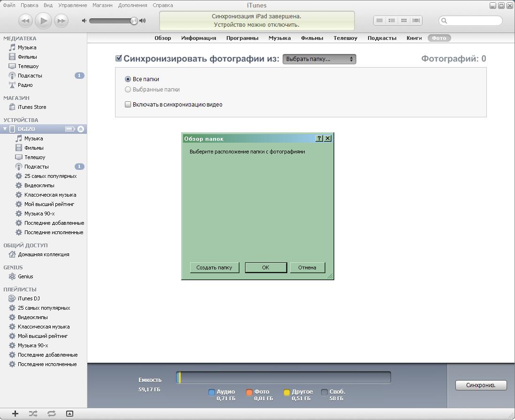Show artwork viewer button at bottom
Image resolution: width=515 pixels, height=420 pixels.
coord(69,414)
